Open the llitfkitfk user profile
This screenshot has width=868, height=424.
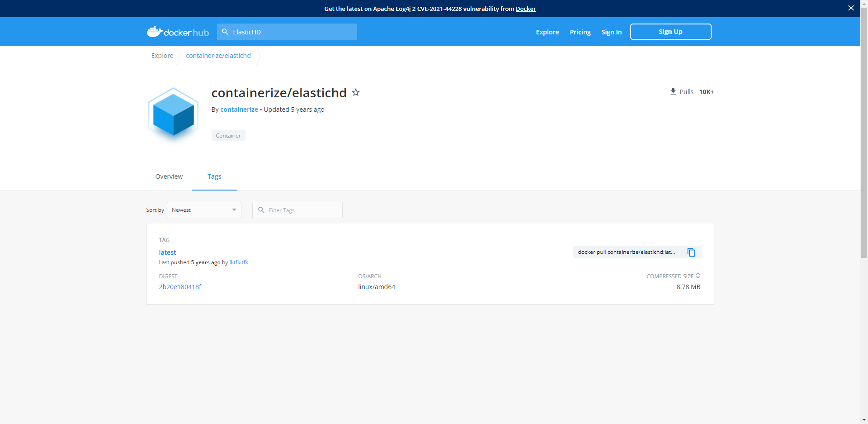pyautogui.click(x=239, y=262)
